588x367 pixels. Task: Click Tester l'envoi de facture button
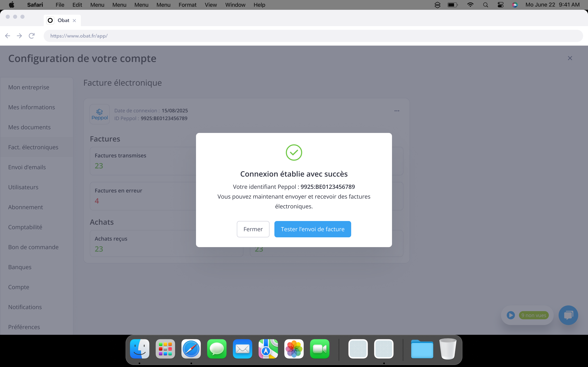tap(312, 229)
